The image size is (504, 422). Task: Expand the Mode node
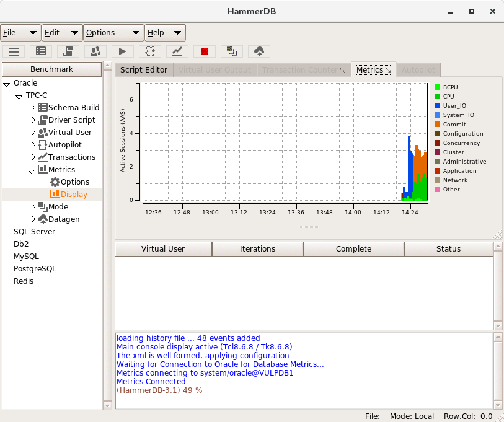tap(33, 206)
